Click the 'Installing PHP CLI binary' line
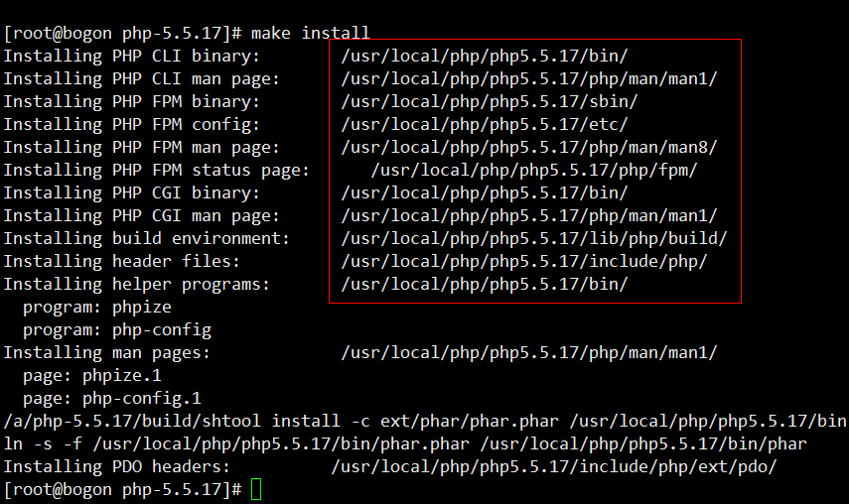Screen dimensions: 849x504 pos(131,57)
